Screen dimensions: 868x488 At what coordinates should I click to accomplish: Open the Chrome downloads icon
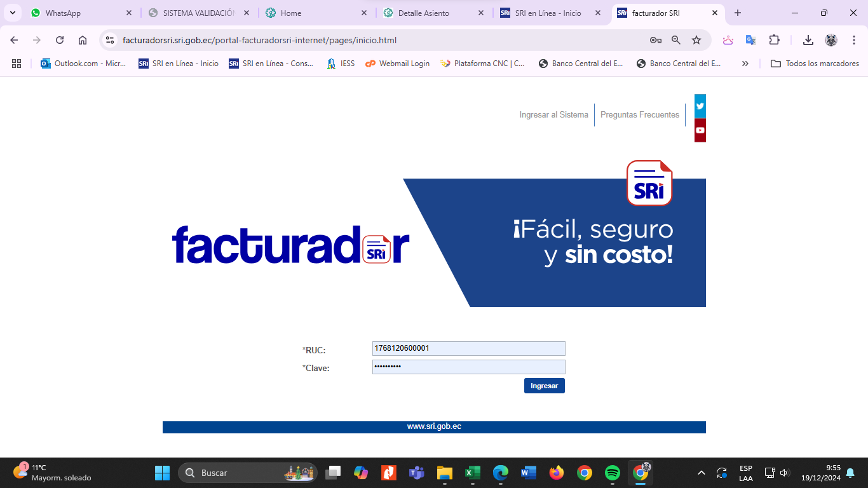click(x=808, y=40)
